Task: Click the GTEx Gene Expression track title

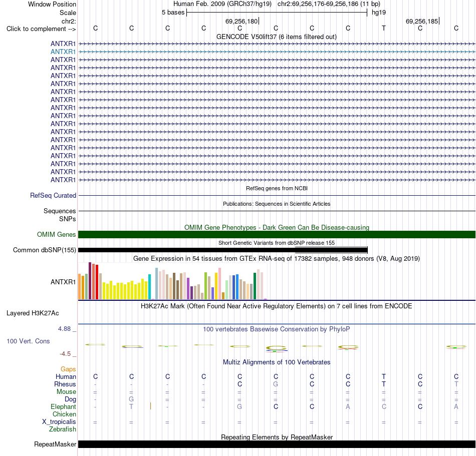Action: (277, 259)
